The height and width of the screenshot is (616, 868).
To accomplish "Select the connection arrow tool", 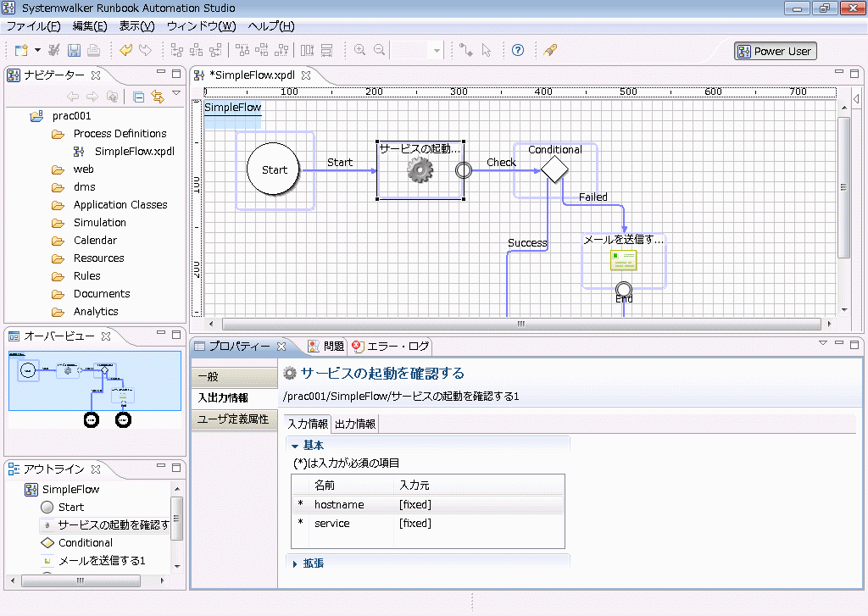I will (x=466, y=50).
